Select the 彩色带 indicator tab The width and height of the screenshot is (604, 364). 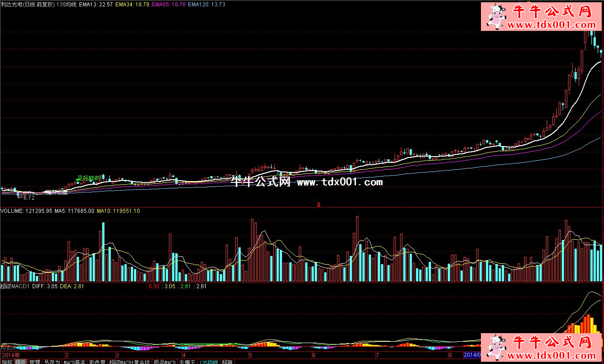click(x=97, y=362)
